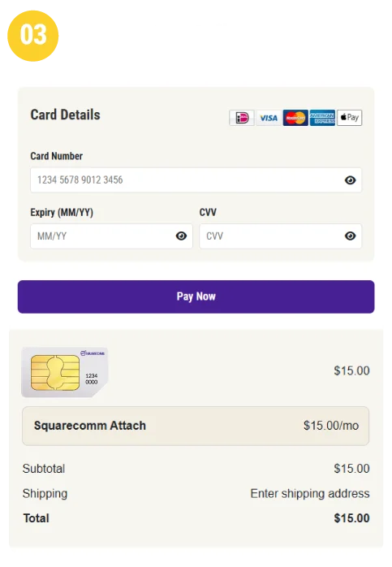Click the $15.00/mo plan price

click(331, 426)
